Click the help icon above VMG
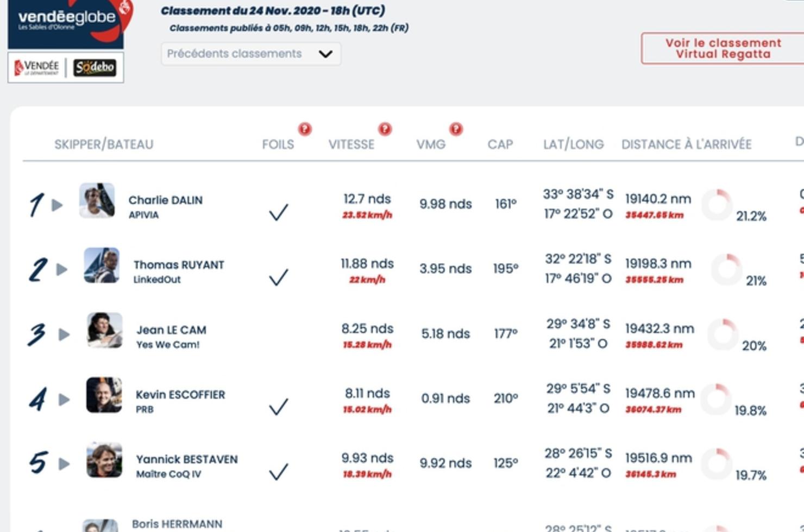The image size is (804, 532). pyautogui.click(x=456, y=129)
